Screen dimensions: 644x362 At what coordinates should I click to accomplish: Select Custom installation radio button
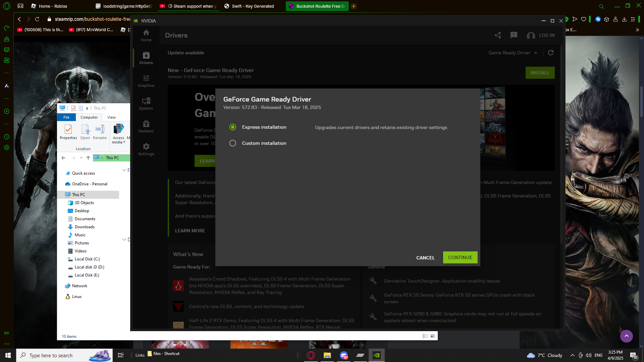232,143
